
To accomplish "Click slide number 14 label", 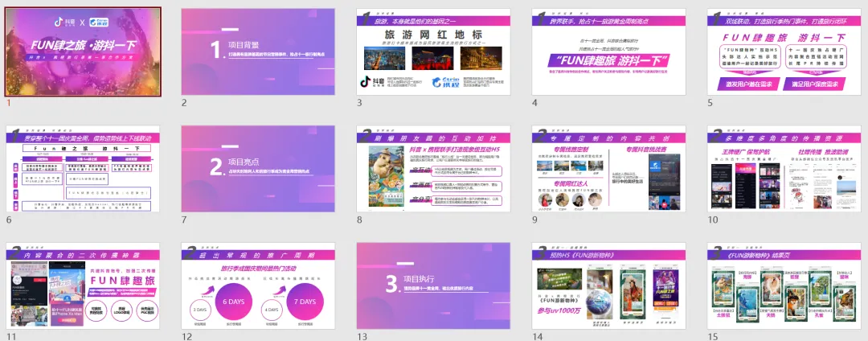I will [x=538, y=336].
